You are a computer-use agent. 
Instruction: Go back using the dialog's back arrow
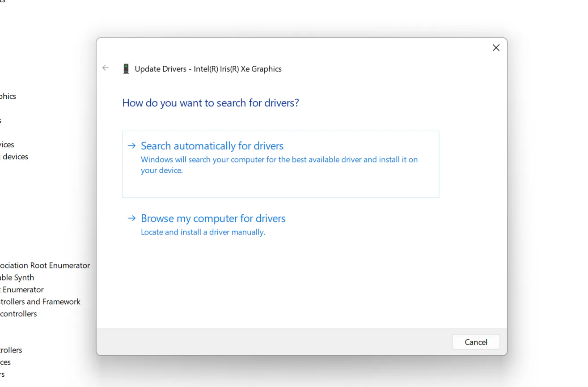[x=106, y=68]
